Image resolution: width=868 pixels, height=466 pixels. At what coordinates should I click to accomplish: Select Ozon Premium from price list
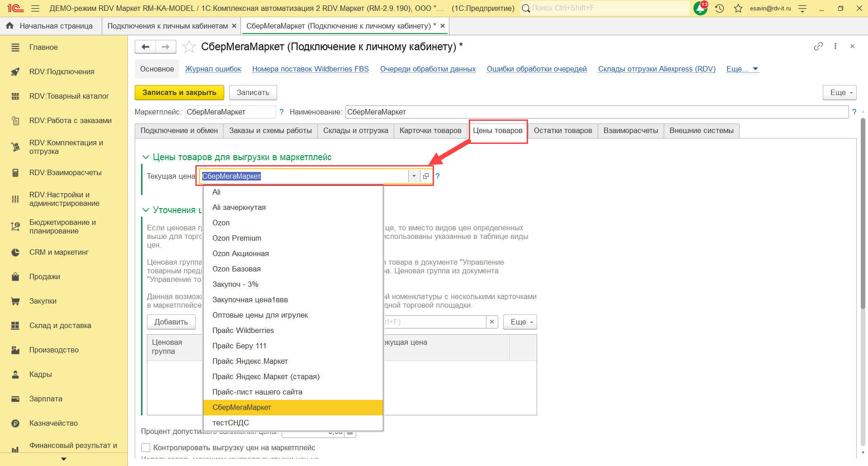click(236, 238)
